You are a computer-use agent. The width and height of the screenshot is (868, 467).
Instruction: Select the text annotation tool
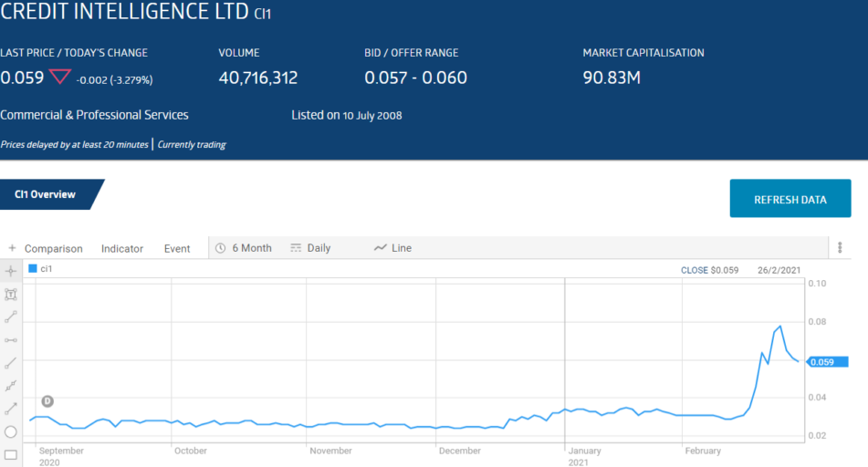pyautogui.click(x=11, y=295)
